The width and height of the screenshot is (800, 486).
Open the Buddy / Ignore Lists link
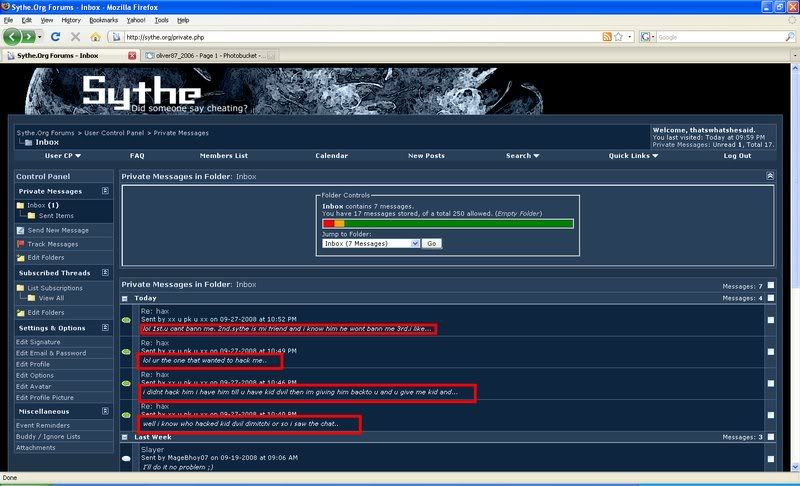pos(48,437)
